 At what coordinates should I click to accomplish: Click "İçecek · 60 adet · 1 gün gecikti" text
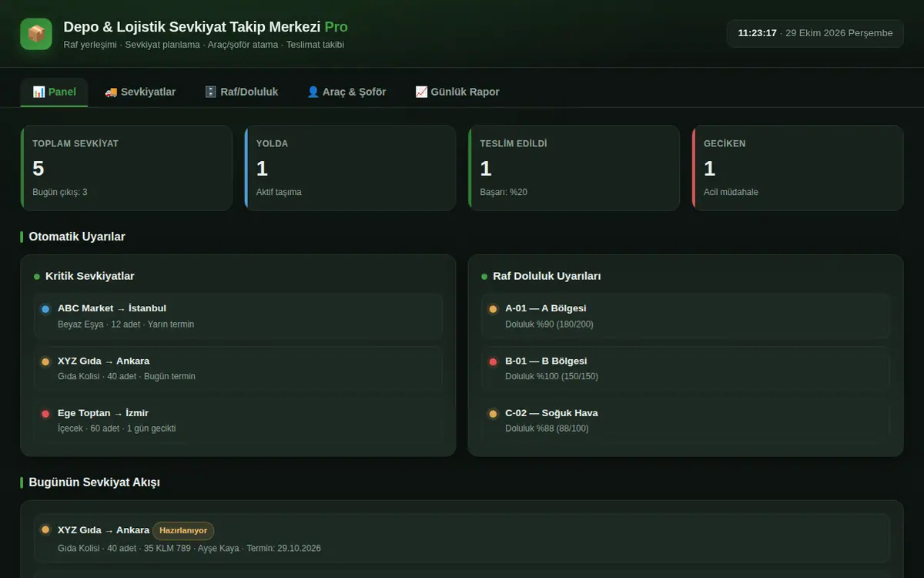point(116,428)
